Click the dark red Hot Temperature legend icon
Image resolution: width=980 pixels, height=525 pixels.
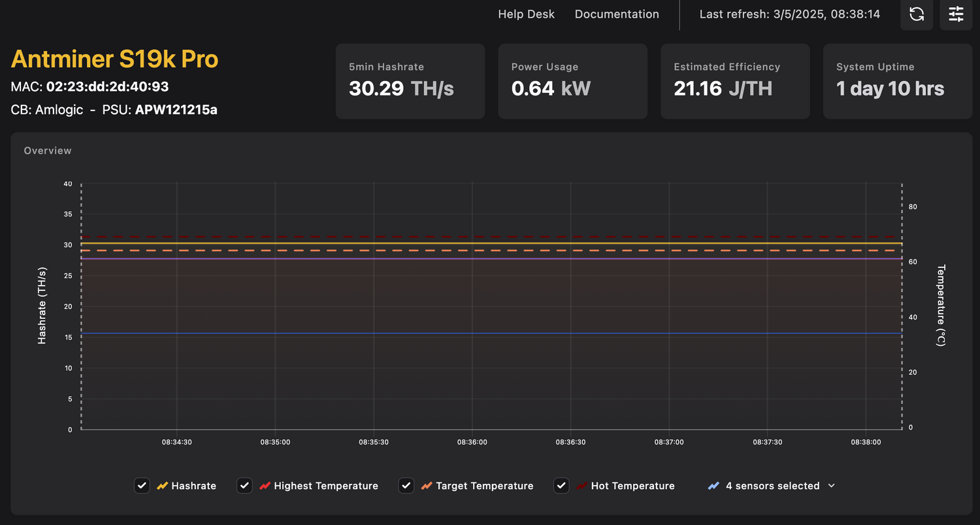tap(581, 486)
